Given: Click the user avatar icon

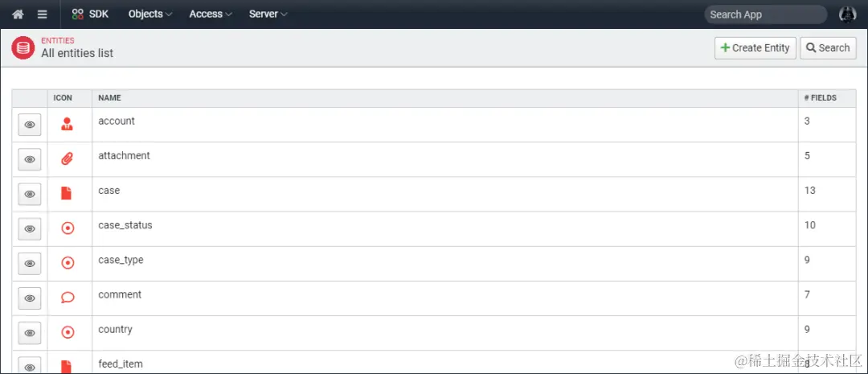Looking at the screenshot, I should 847,14.
